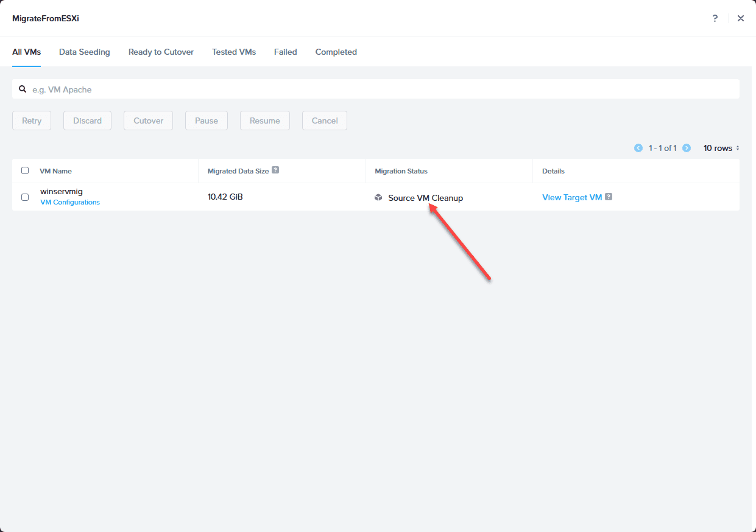Focus the VM search input field
The height and width of the screenshot is (532, 756).
pos(376,89)
